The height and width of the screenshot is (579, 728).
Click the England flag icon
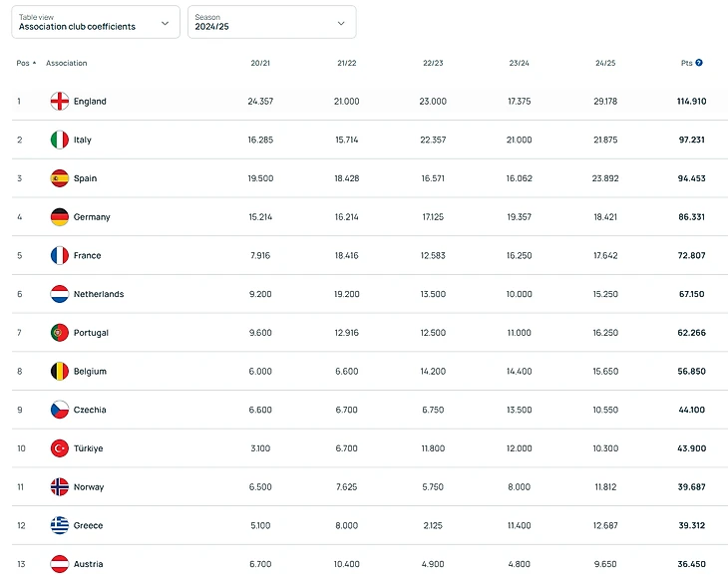60,102
